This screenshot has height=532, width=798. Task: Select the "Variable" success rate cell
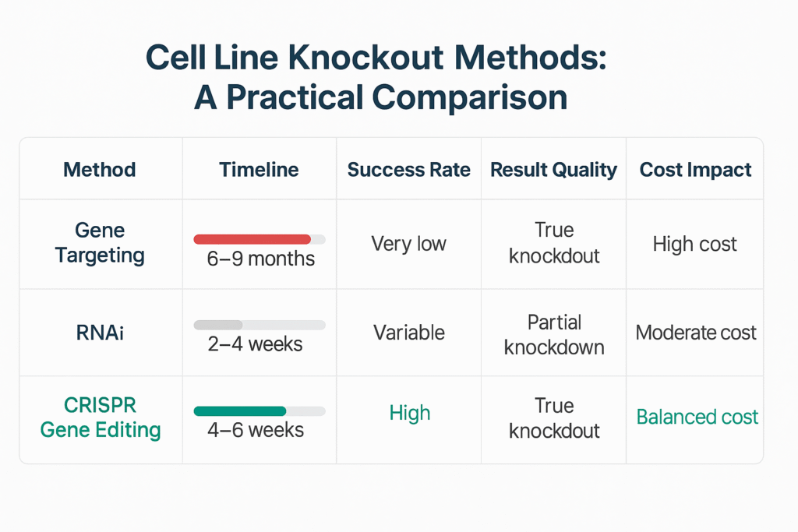pyautogui.click(x=408, y=333)
